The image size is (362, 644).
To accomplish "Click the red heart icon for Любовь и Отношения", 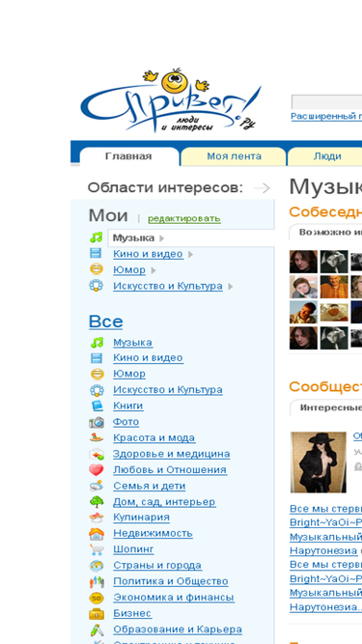I will 97,470.
